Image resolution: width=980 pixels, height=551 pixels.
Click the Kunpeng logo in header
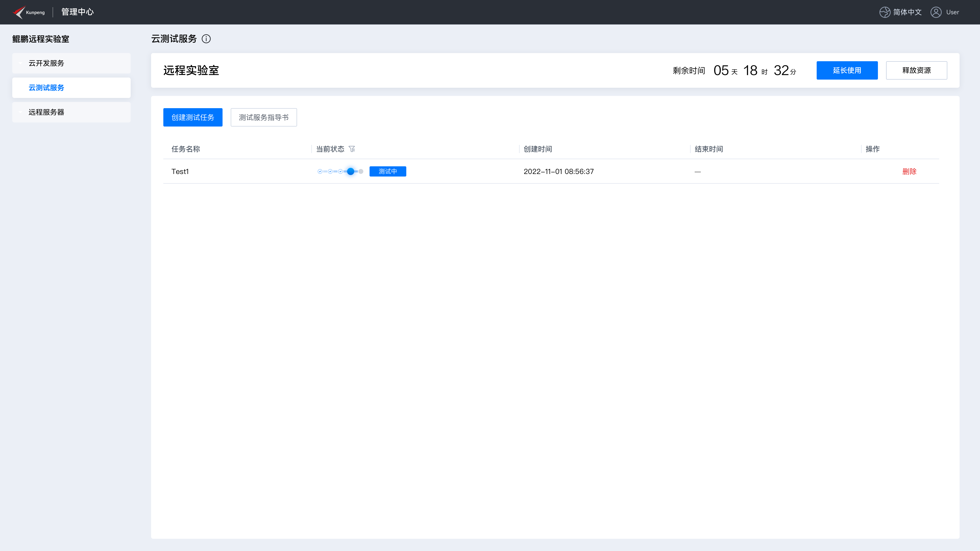click(x=29, y=12)
